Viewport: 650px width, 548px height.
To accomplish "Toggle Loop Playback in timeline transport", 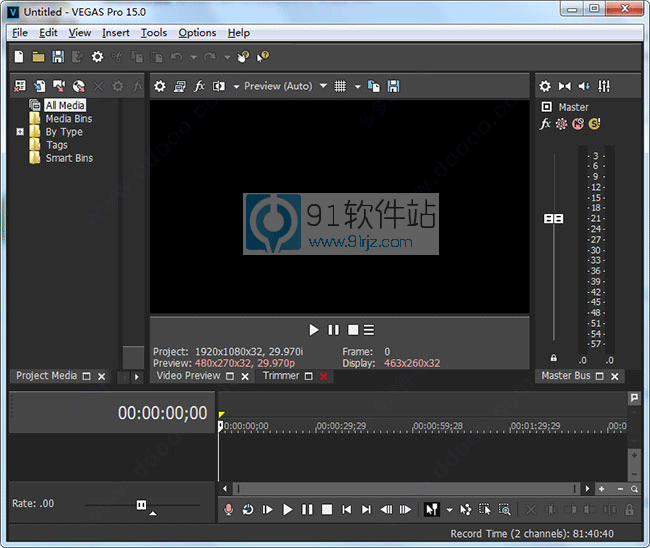I will pyautogui.click(x=248, y=509).
